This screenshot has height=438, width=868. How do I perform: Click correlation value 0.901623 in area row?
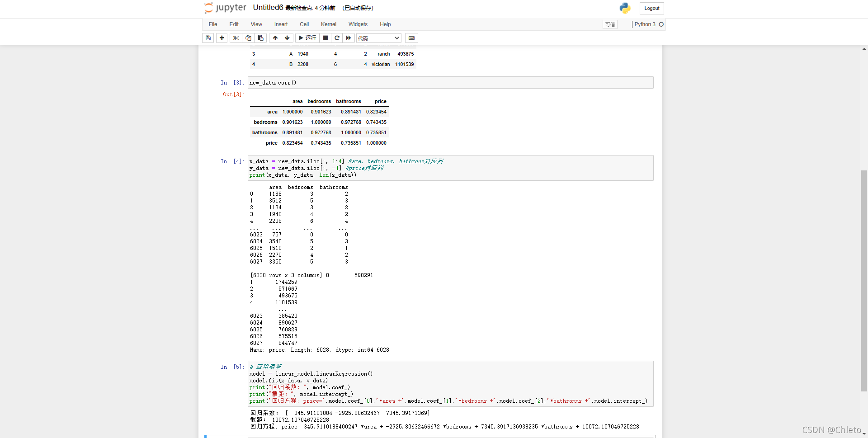click(321, 112)
